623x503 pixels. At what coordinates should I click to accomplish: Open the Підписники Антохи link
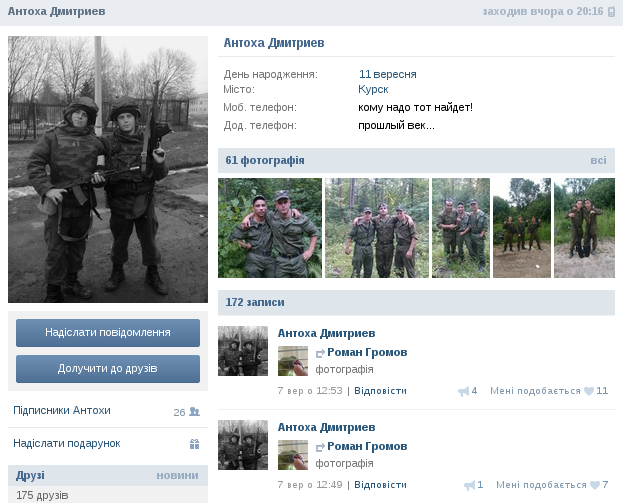pyautogui.click(x=62, y=411)
